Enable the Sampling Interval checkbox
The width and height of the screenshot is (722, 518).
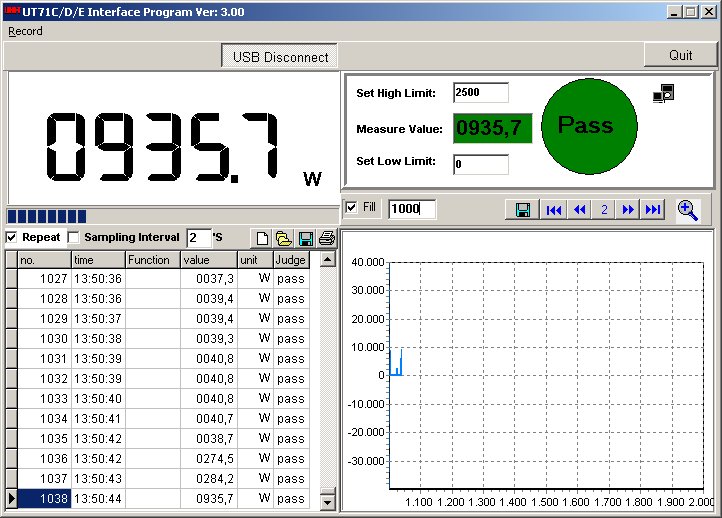[x=73, y=237]
